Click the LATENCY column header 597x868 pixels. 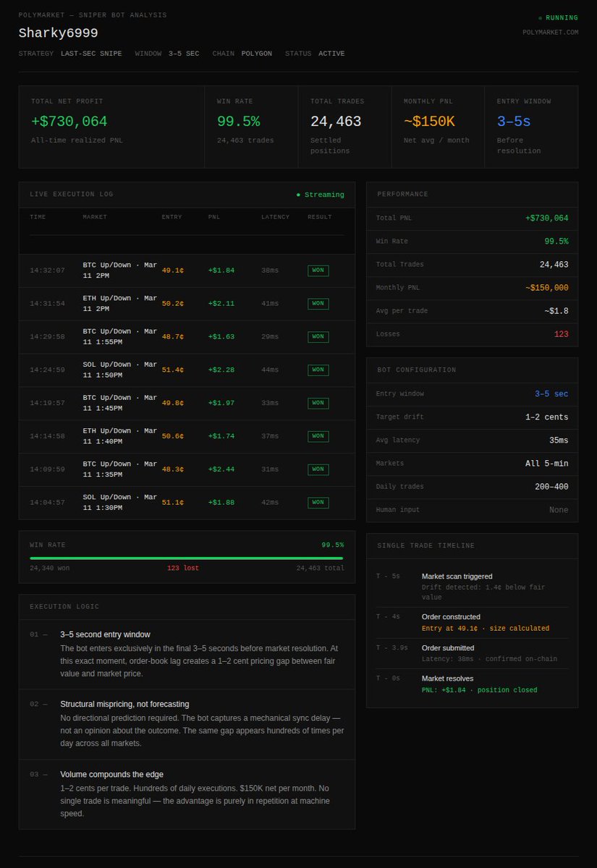(275, 217)
